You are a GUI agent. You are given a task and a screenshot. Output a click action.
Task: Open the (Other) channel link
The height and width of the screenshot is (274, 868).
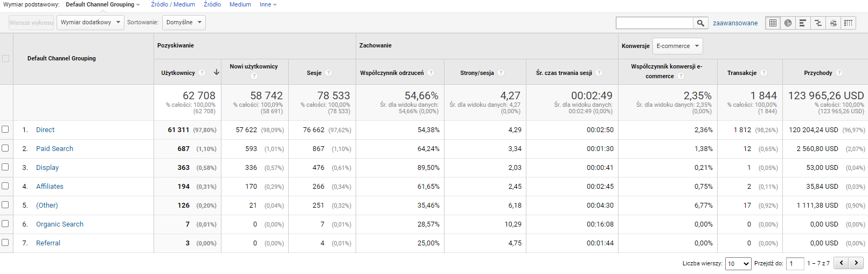[x=47, y=206]
